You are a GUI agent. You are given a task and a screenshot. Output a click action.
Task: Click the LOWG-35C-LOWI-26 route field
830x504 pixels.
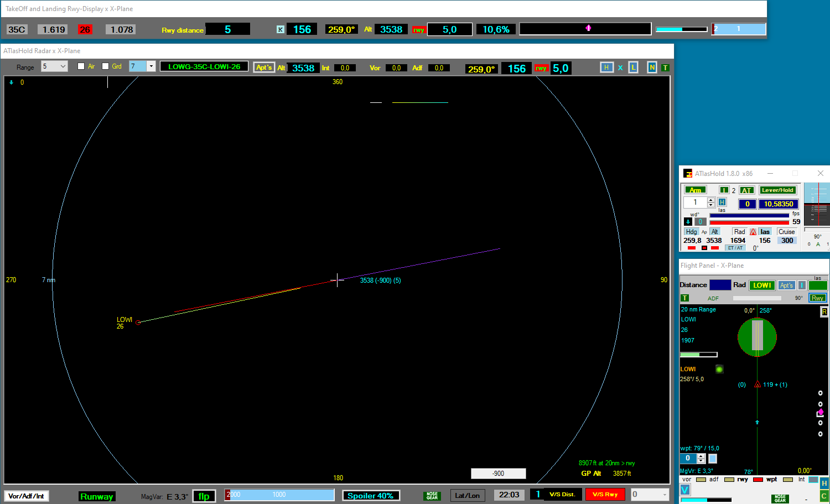pos(204,66)
